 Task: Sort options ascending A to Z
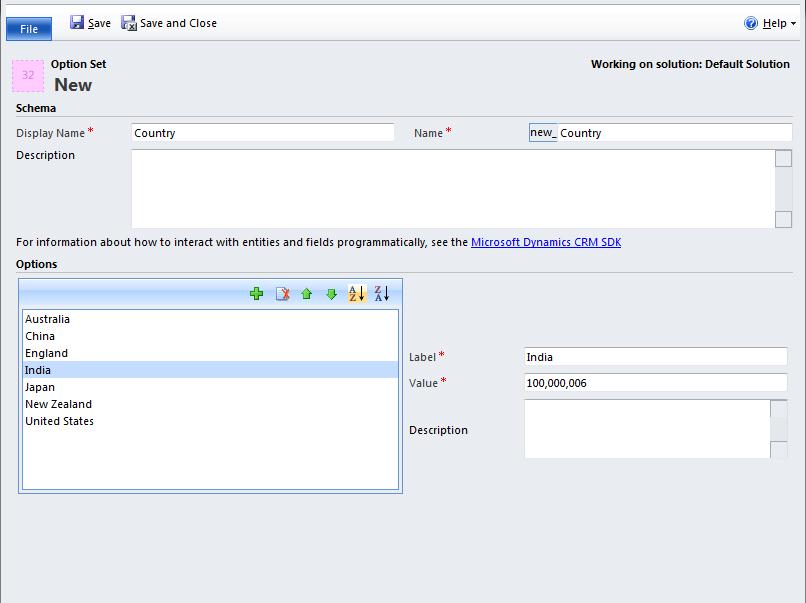(x=357, y=293)
